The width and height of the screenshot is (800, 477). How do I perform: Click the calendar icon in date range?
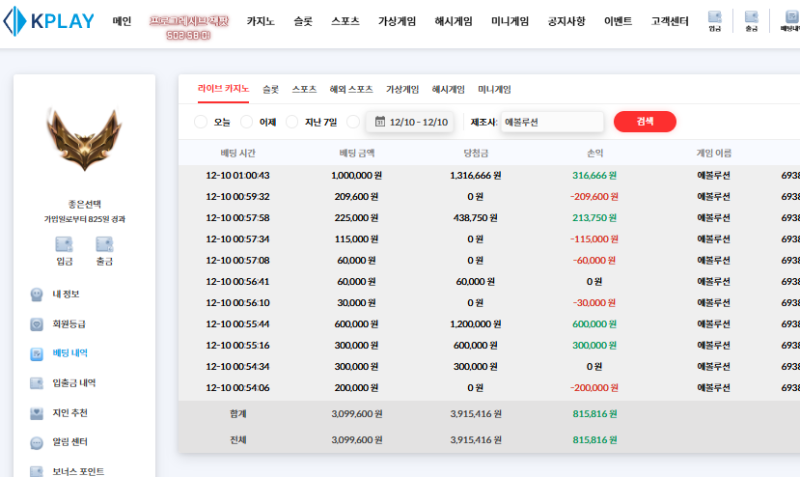pyautogui.click(x=380, y=121)
